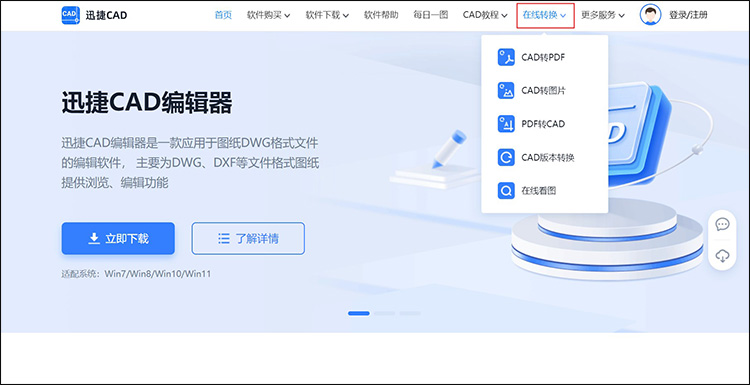Expand the 更多服务 dropdown menu
Screen dimensions: 750x385
pyautogui.click(x=603, y=15)
